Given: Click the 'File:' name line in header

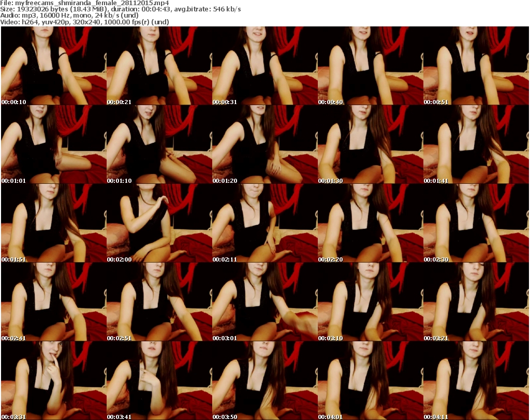Looking at the screenshot, I should click(84, 3).
